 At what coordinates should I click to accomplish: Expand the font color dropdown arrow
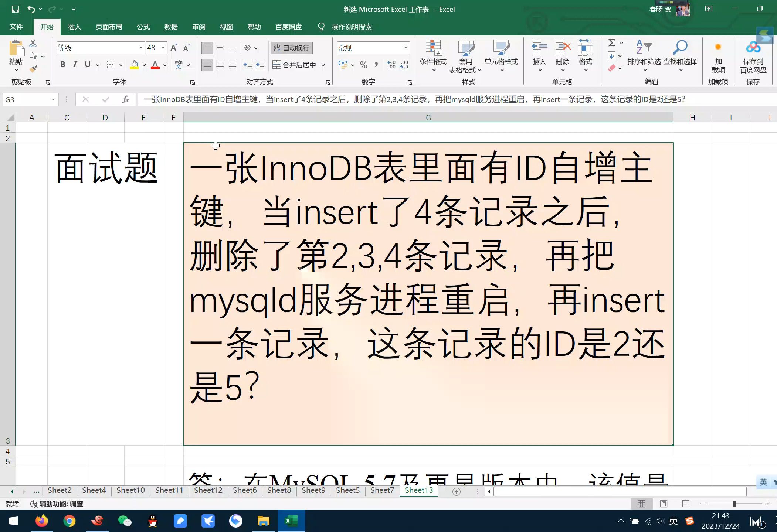tap(165, 65)
